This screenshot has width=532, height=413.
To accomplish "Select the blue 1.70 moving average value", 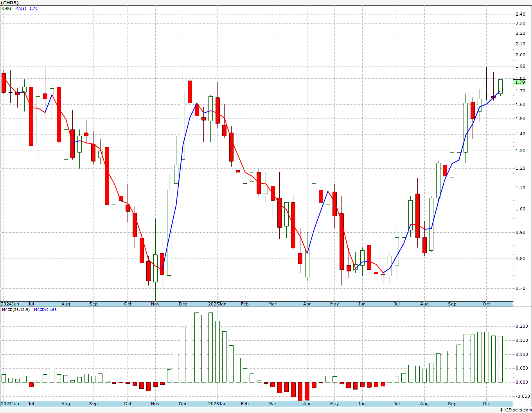I will [34, 8].
